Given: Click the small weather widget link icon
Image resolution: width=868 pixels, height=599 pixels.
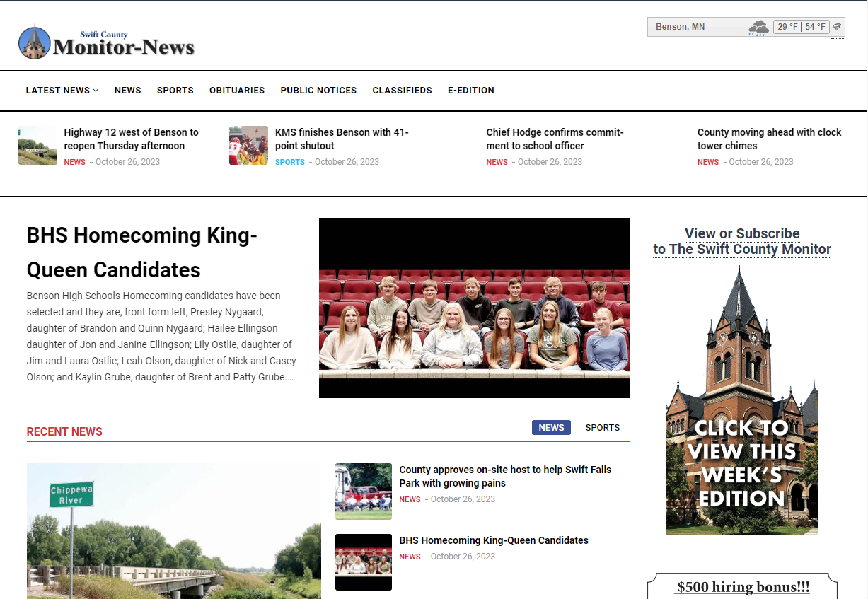Looking at the screenshot, I should coord(837,27).
